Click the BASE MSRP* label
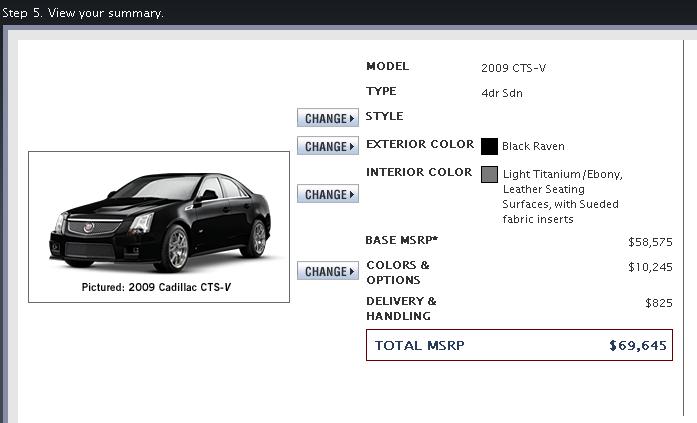 click(402, 241)
